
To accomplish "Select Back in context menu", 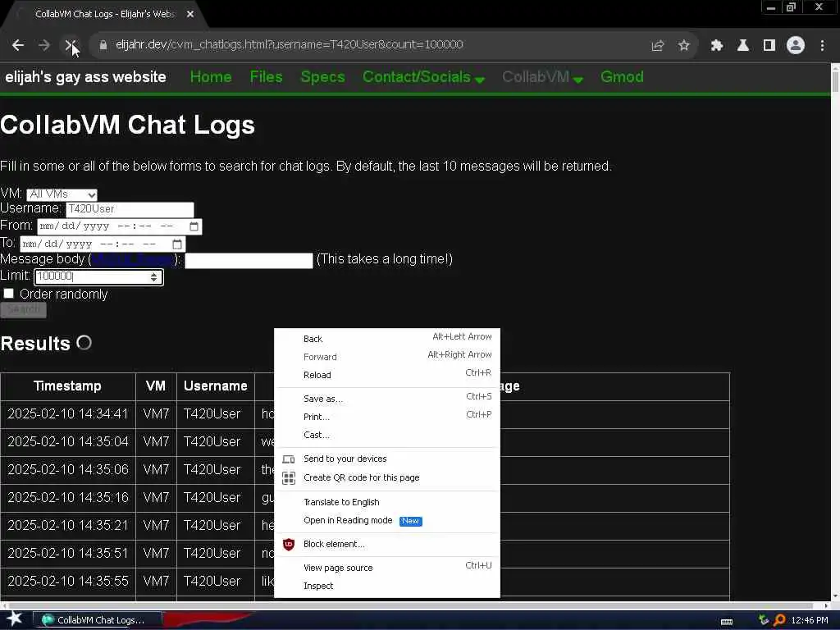I will pyautogui.click(x=387, y=339).
